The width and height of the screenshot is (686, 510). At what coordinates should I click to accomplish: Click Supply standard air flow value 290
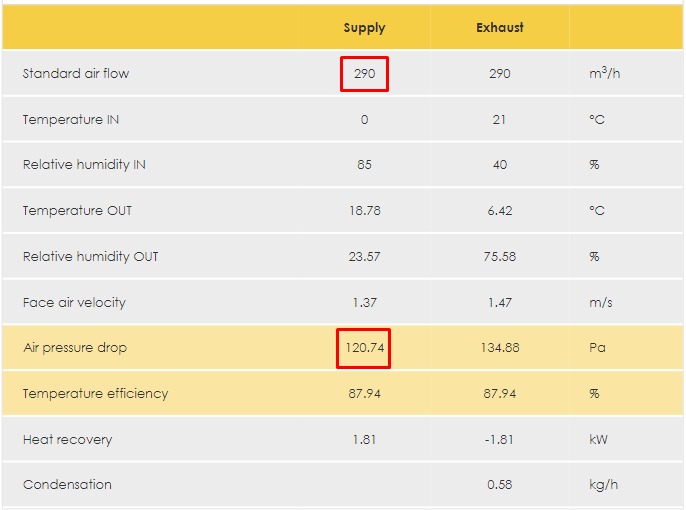coord(364,73)
